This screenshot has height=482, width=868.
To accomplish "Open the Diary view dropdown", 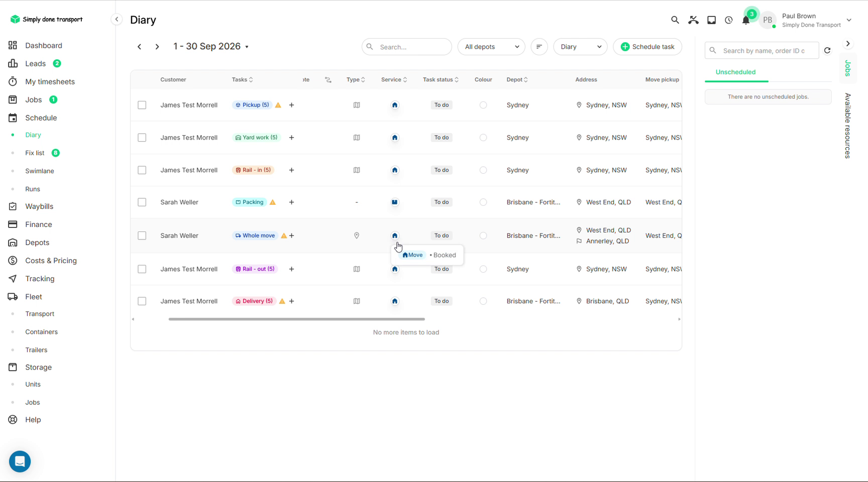I will click(580, 47).
